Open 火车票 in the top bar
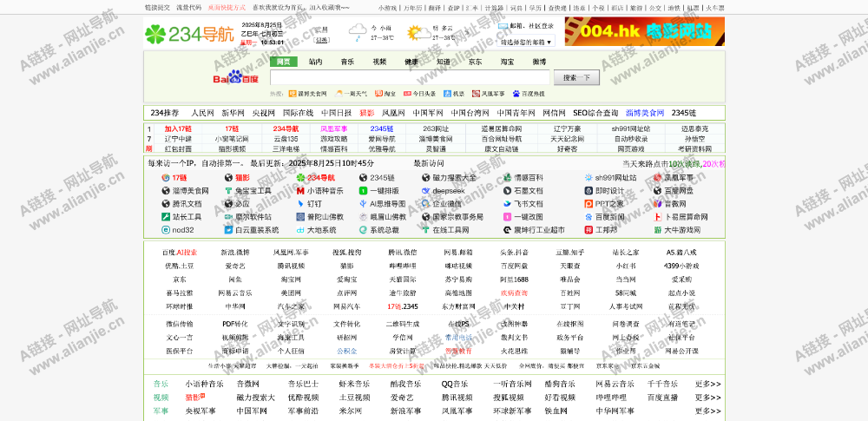The height and width of the screenshot is (421, 868). coord(714,8)
